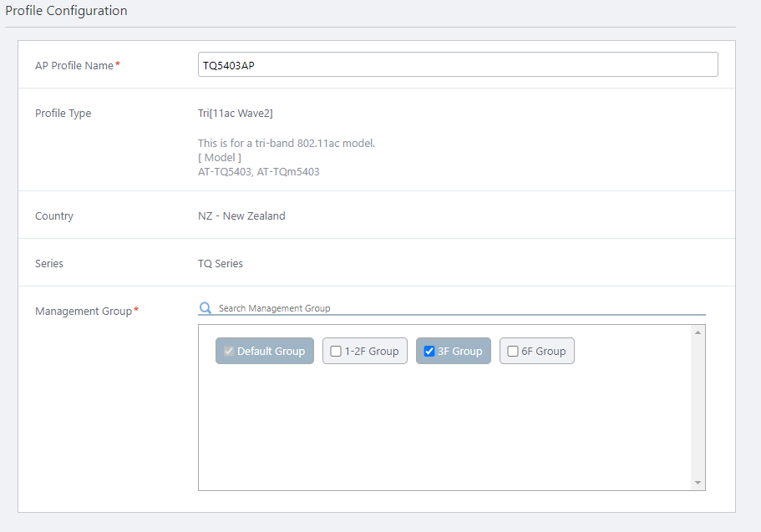The width and height of the screenshot is (761, 532).
Task: Click the magnifying glass search icon
Action: pos(205,308)
